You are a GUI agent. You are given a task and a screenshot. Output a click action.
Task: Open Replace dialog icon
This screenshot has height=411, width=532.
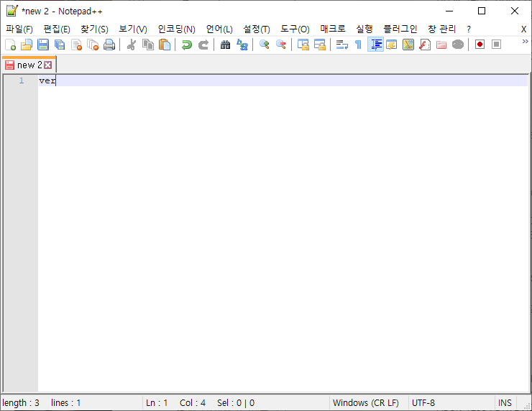click(x=242, y=45)
